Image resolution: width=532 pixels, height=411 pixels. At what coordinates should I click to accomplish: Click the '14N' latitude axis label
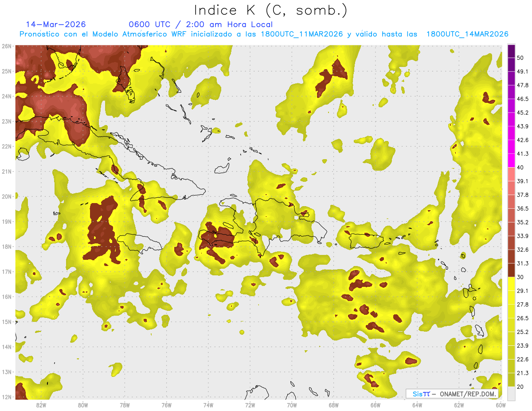point(7,347)
